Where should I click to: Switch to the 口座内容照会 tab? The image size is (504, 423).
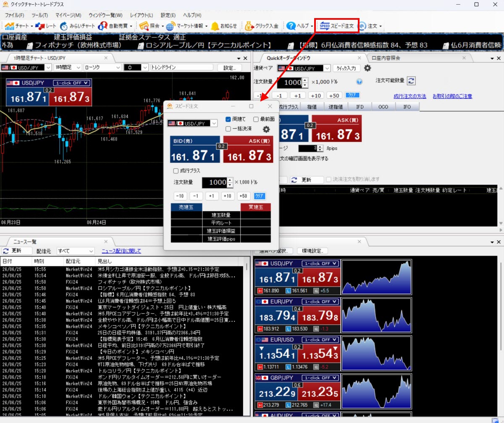386,58
